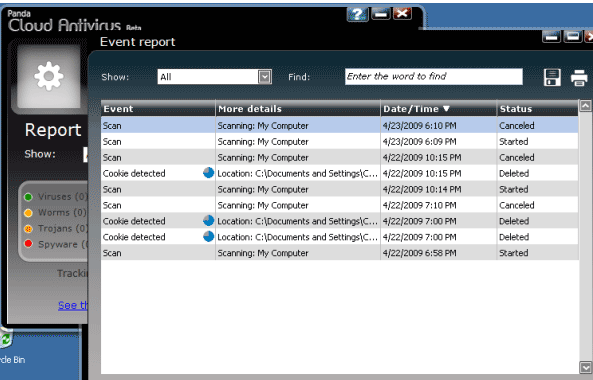Close the Panda Cloud Antivirus window
The width and height of the screenshot is (593, 380).
pos(402,14)
